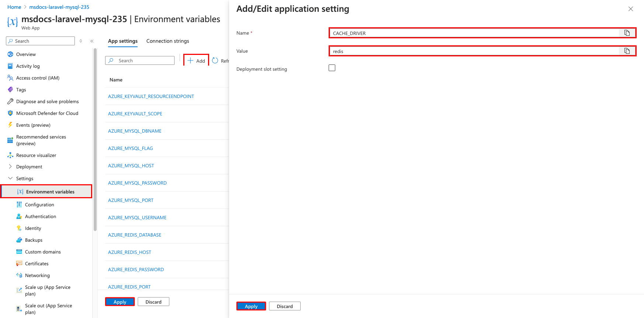Collapse the Settings section

pos(10,178)
